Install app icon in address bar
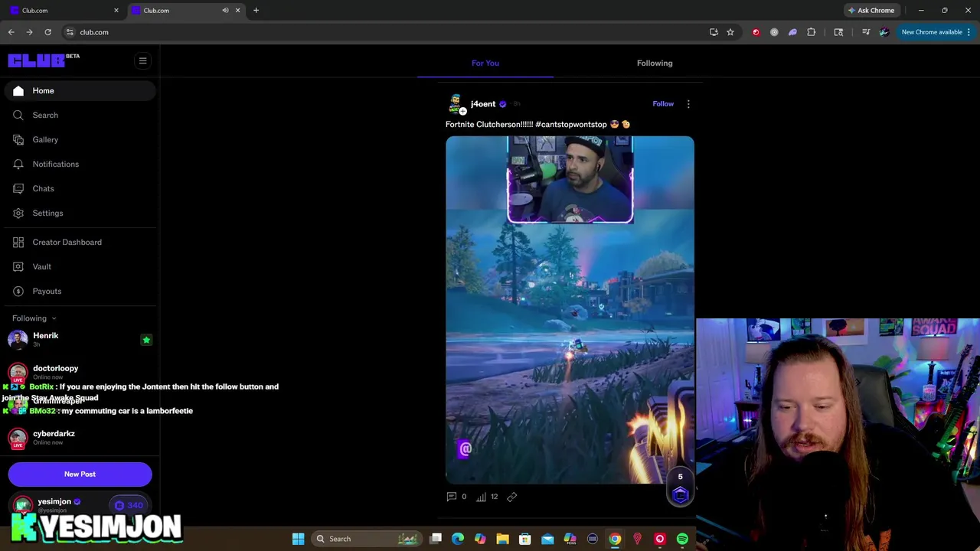 (x=714, y=32)
